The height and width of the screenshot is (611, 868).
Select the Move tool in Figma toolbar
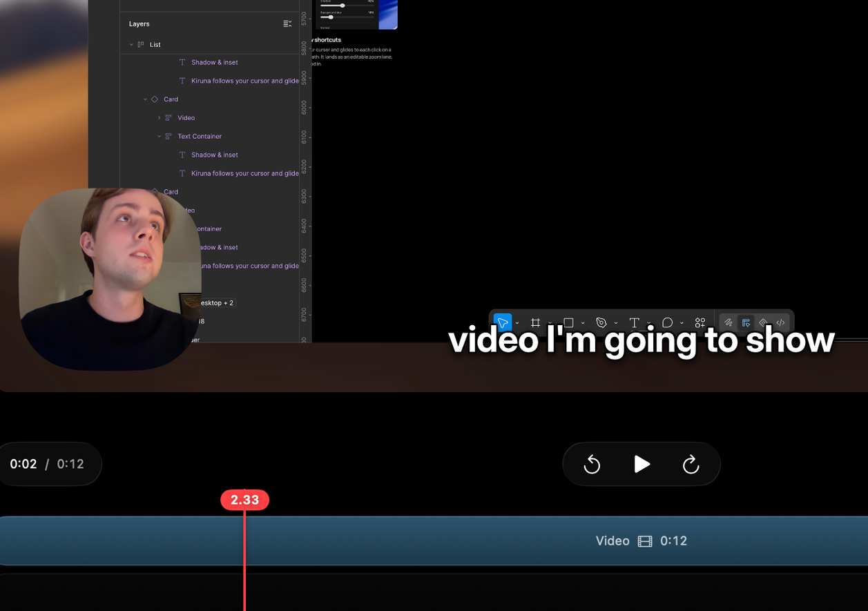(503, 322)
